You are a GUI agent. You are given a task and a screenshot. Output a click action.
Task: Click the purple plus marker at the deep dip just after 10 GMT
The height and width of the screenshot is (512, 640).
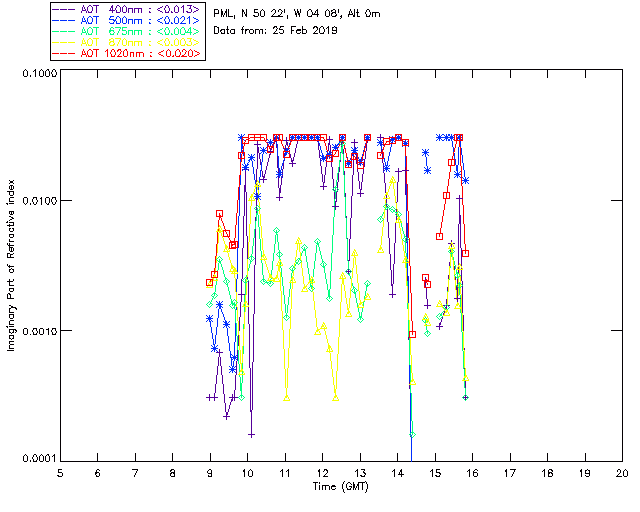point(251,435)
